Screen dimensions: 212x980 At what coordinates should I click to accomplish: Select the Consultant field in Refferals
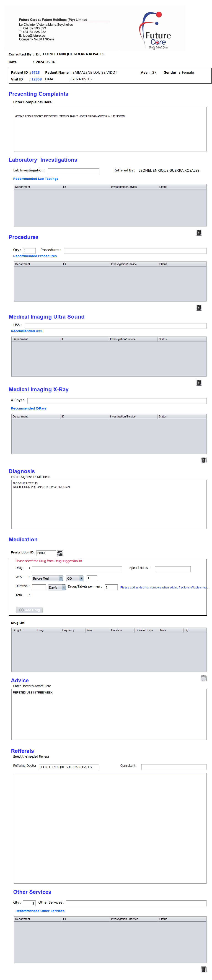pyautogui.click(x=173, y=766)
